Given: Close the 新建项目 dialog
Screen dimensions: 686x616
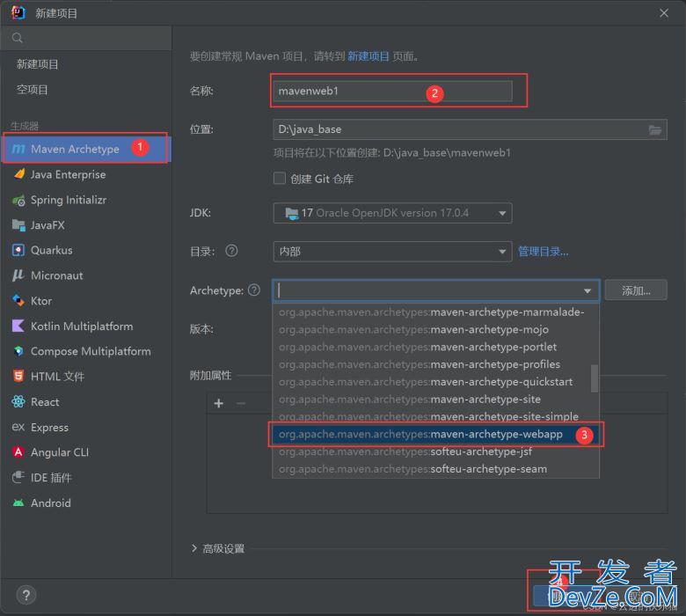Looking at the screenshot, I should coord(664,13).
